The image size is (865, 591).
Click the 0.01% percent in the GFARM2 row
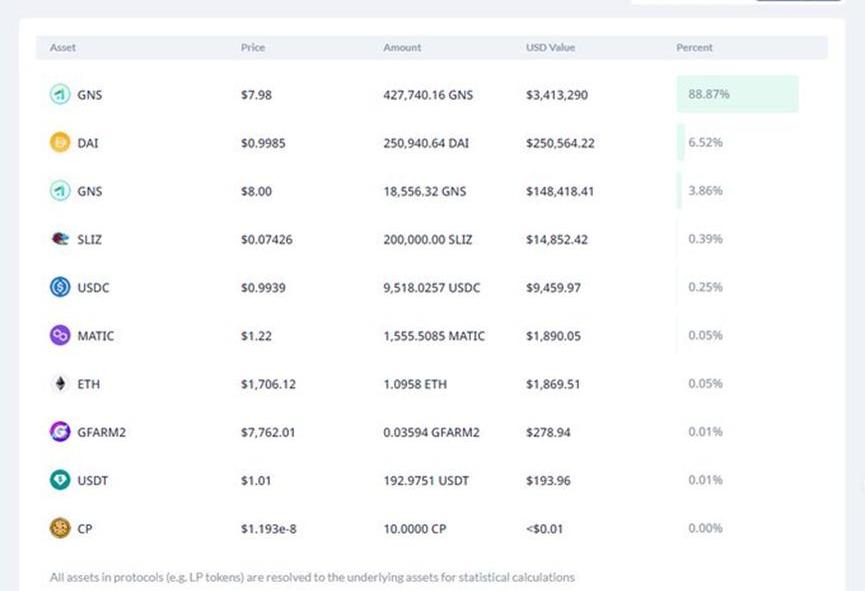pos(706,432)
